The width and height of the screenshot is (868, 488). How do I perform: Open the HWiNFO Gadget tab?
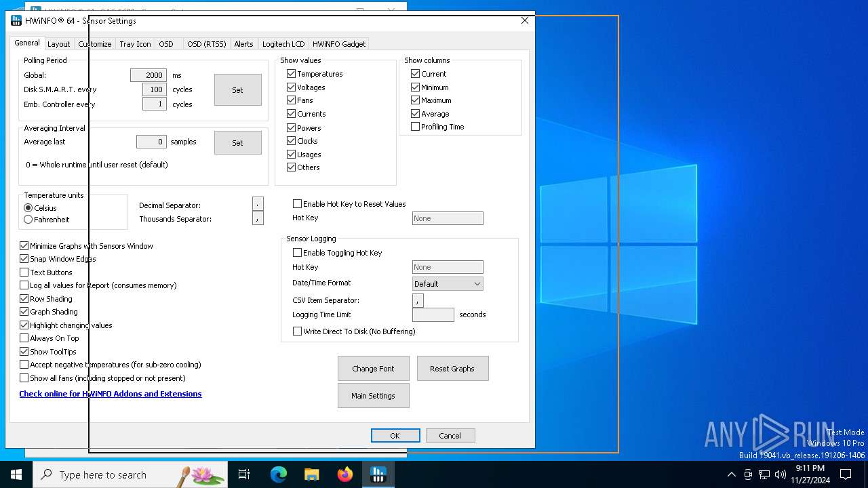tap(339, 44)
